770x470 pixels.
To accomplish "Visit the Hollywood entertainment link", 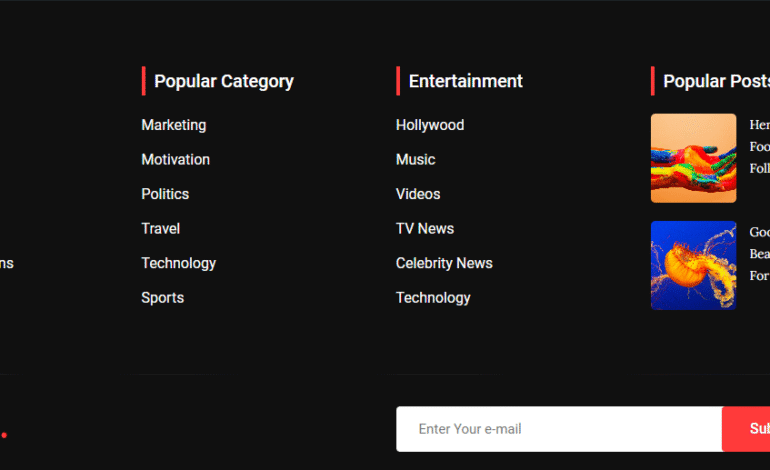I will pyautogui.click(x=430, y=125).
